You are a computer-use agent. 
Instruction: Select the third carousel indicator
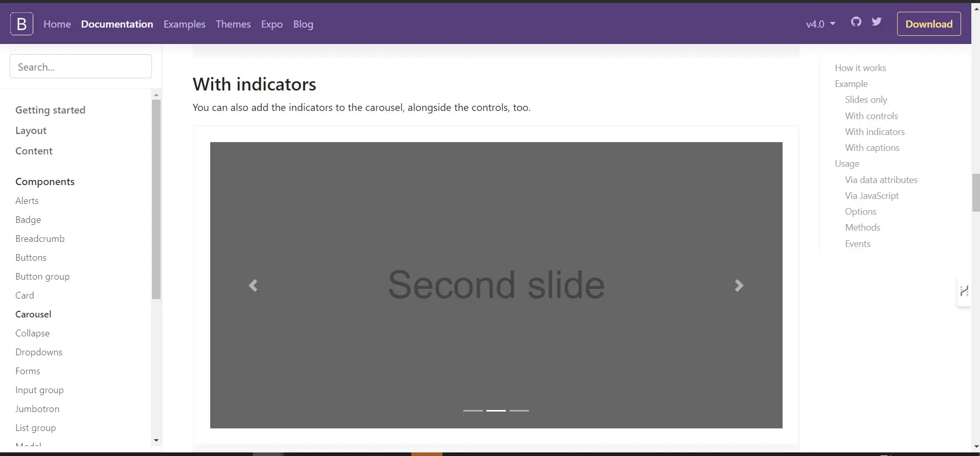click(519, 411)
